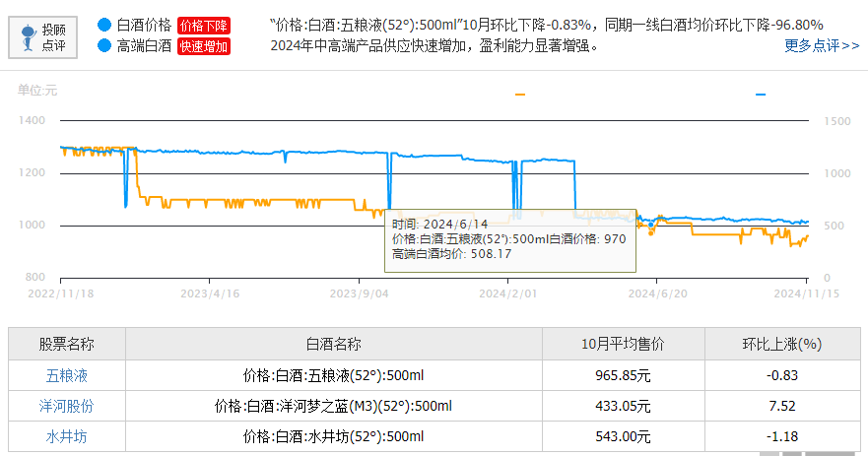Click the -0.83 change value

pos(782,376)
